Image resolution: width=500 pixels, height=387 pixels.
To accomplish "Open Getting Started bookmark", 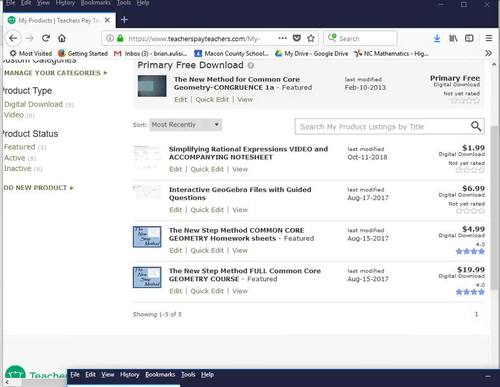I will coord(83,53).
